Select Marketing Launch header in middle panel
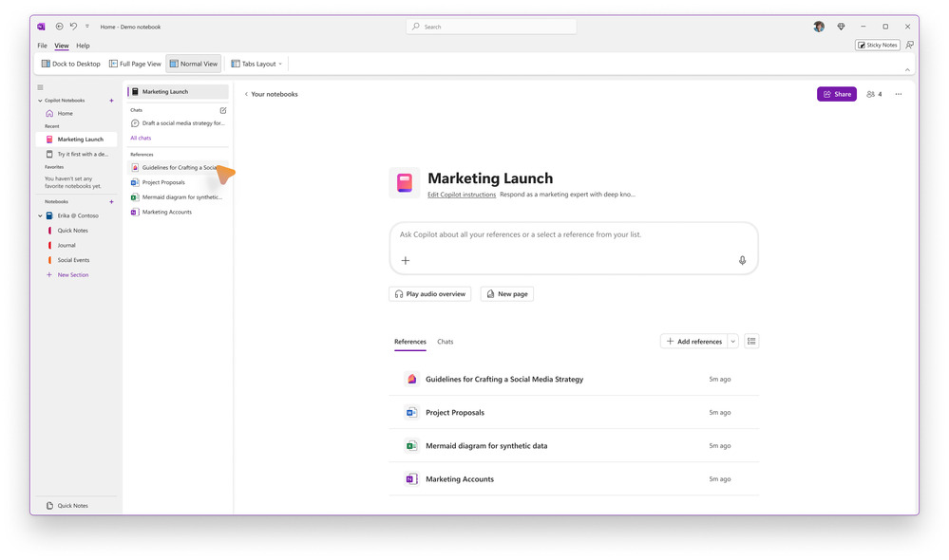 click(178, 91)
